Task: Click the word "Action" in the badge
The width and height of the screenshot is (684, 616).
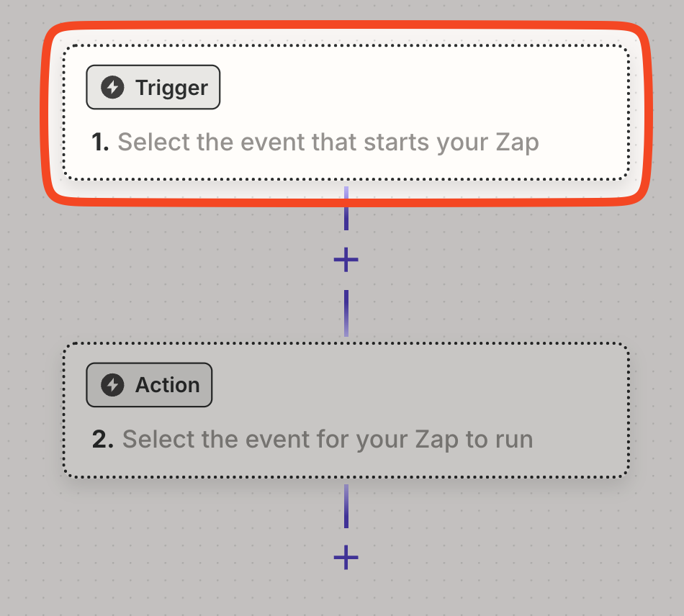Action: [x=168, y=385]
